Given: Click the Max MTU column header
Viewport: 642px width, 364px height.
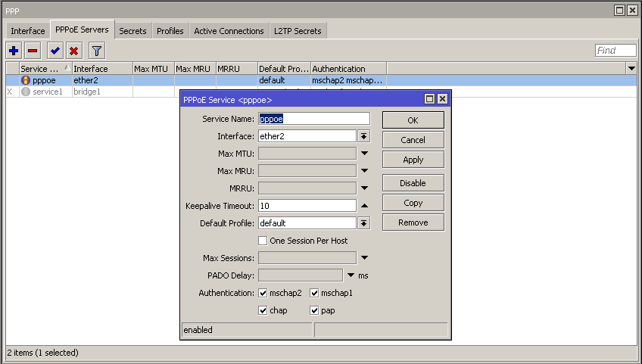Looking at the screenshot, I should tap(154, 69).
